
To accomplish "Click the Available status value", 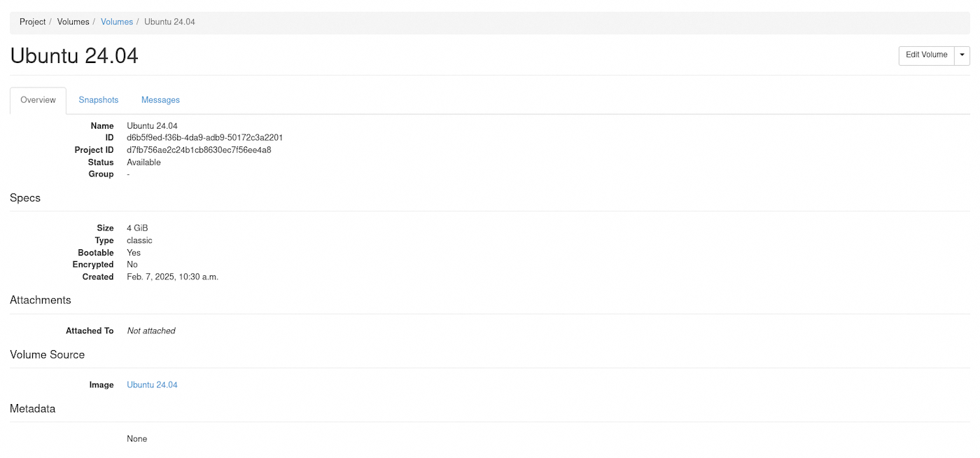I will click(143, 162).
